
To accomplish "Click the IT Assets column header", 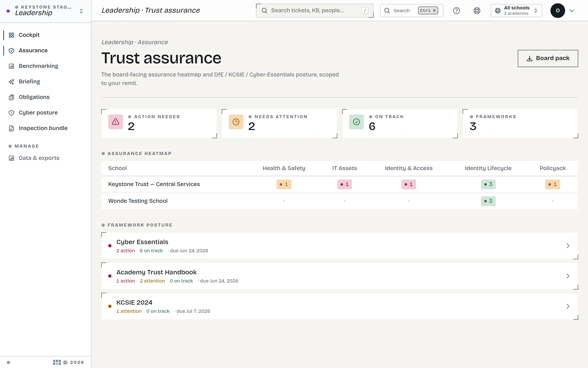I will point(345,168).
